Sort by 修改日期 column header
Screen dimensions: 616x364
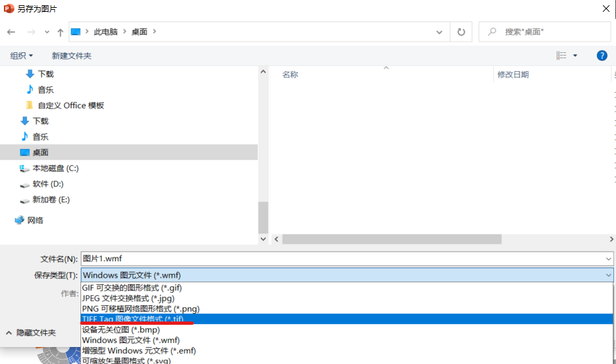pyautogui.click(x=513, y=74)
